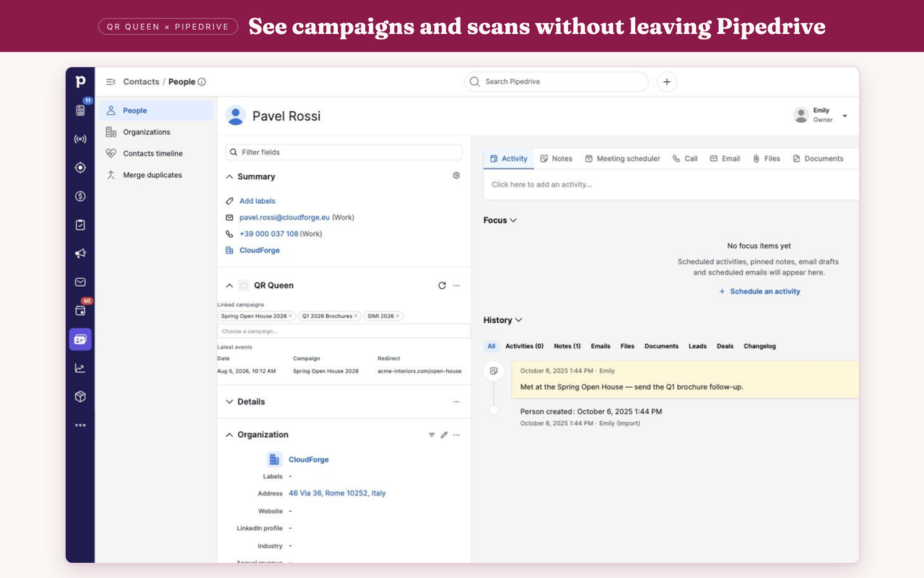Image resolution: width=924 pixels, height=578 pixels.
Task: Click the Add labels link
Action: coord(257,201)
